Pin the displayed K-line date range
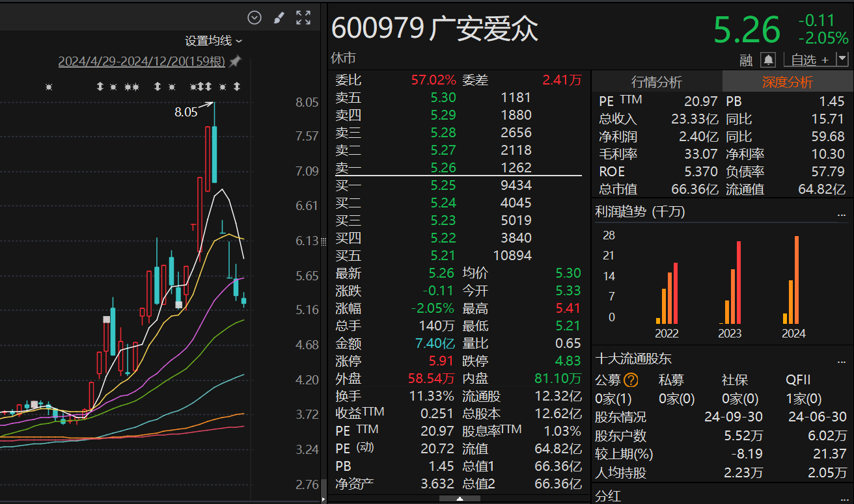The width and height of the screenshot is (854, 504). pyautogui.click(x=236, y=61)
